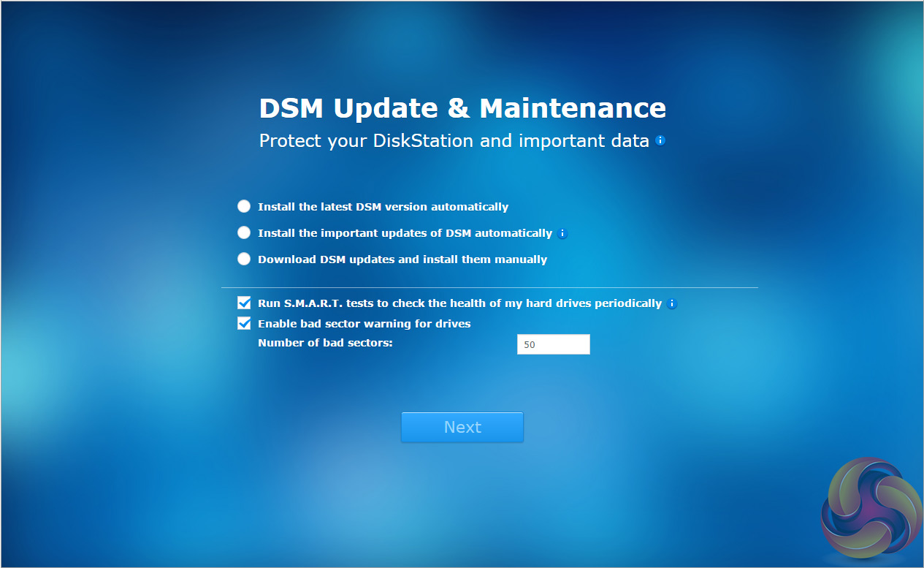Focus the Number of bad sectors field

pos(553,344)
